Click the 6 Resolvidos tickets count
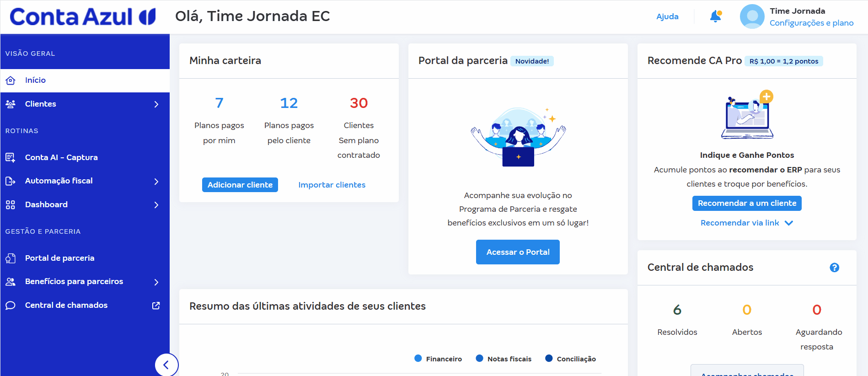This screenshot has width=868, height=376. tap(677, 310)
